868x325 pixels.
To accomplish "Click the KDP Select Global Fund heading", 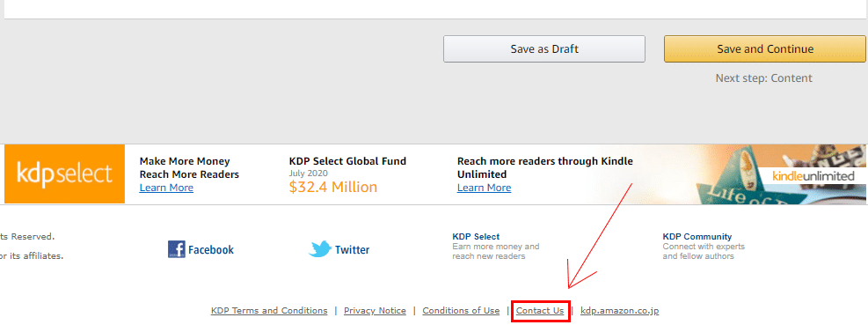I will [347, 161].
